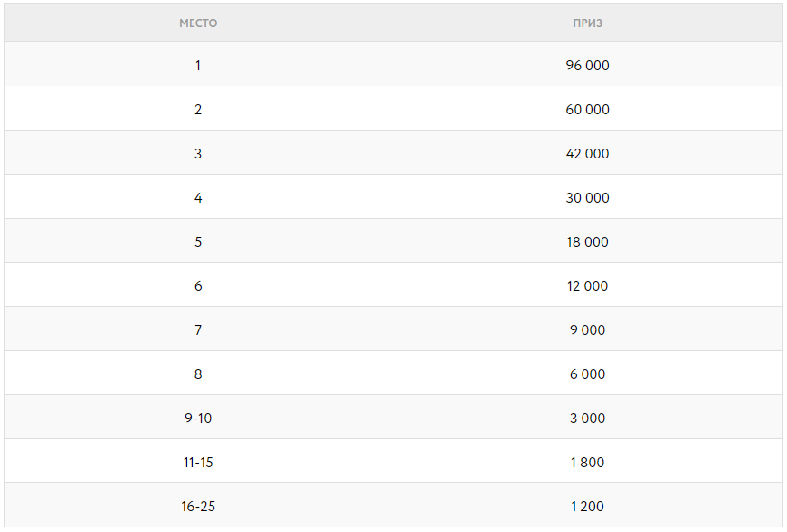Select the 9-10 place range cell
This screenshot has height=532, width=787.
198,419
